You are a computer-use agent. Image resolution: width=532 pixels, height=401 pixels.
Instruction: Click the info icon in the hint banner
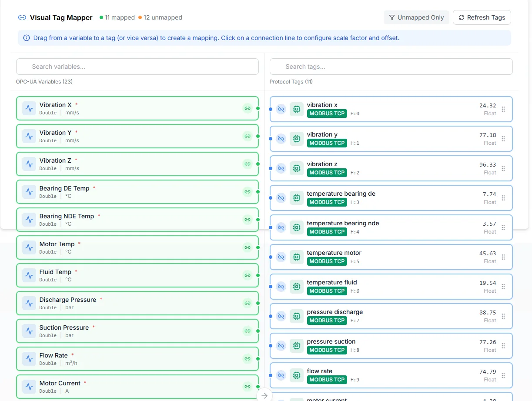point(27,38)
